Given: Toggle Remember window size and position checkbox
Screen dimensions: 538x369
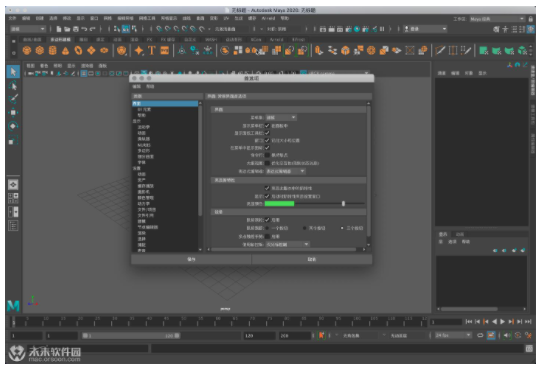Looking at the screenshot, I should coord(267,140).
